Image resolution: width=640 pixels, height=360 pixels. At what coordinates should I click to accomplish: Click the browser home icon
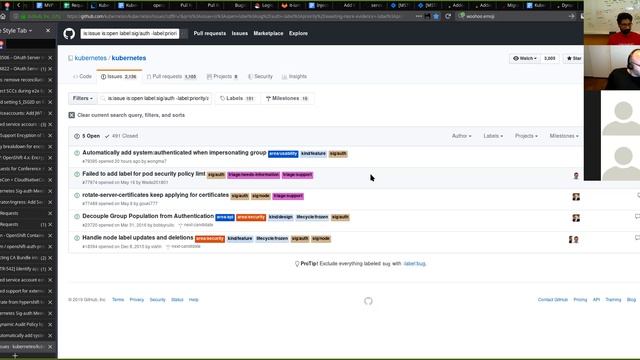[3, 16]
